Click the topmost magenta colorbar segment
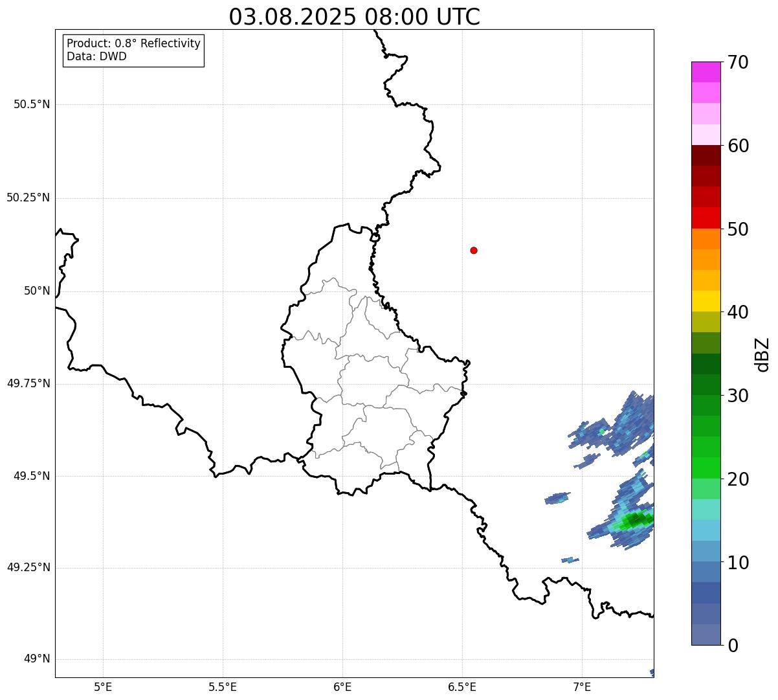The image size is (778, 700). 706,72
